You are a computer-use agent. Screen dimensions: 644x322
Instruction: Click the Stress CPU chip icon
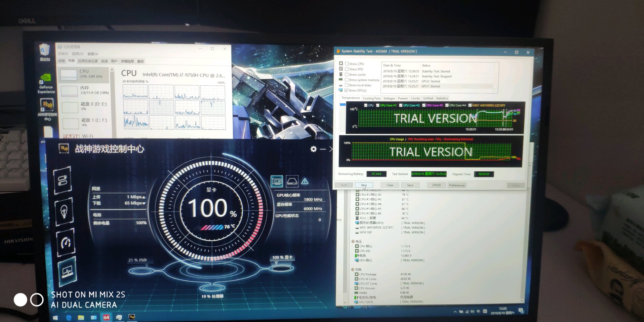pos(341,63)
